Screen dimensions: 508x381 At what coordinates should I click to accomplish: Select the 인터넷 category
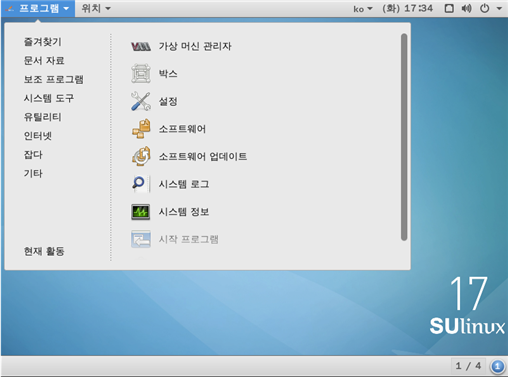coord(37,136)
